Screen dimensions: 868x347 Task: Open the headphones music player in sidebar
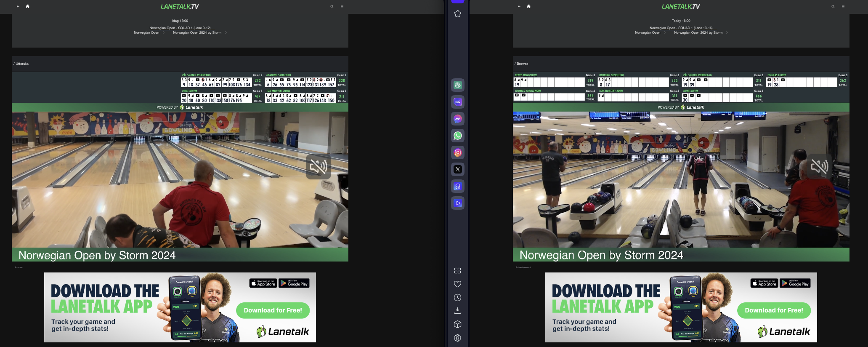[x=458, y=186]
